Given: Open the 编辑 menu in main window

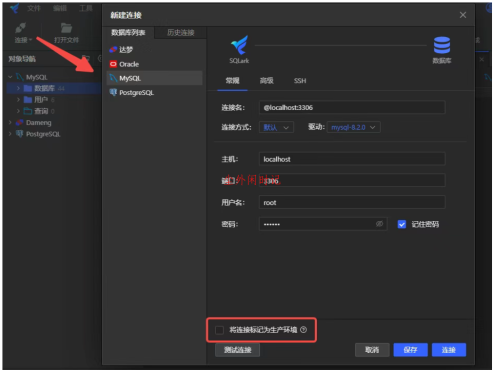Looking at the screenshot, I should click(60, 8).
